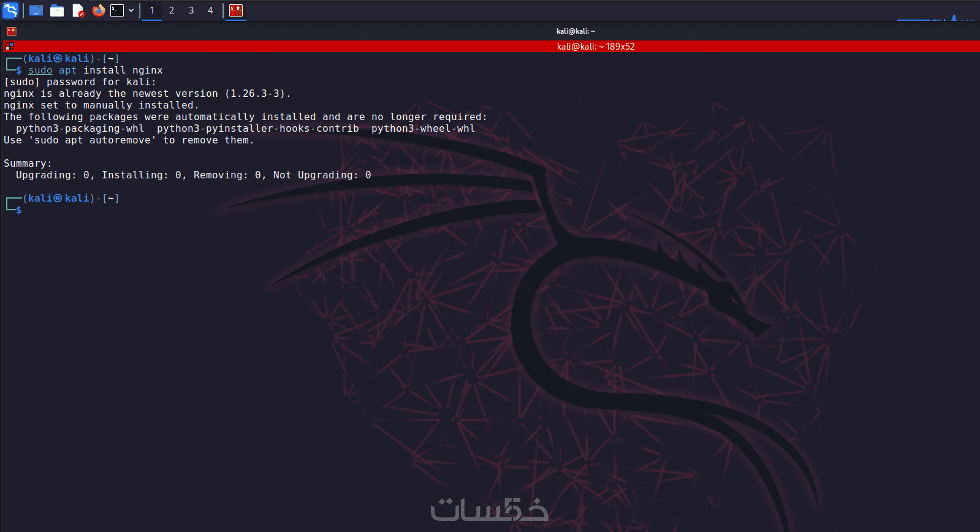This screenshot has height=532, width=980.
Task: Switch to workspace 1
Action: (x=152, y=10)
